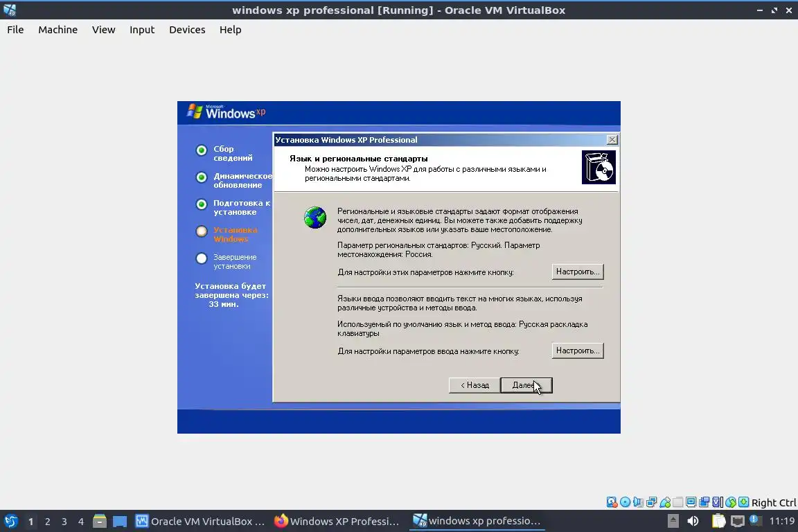Click the 33 мин. remaining time text
The image size is (798, 532).
224,304
